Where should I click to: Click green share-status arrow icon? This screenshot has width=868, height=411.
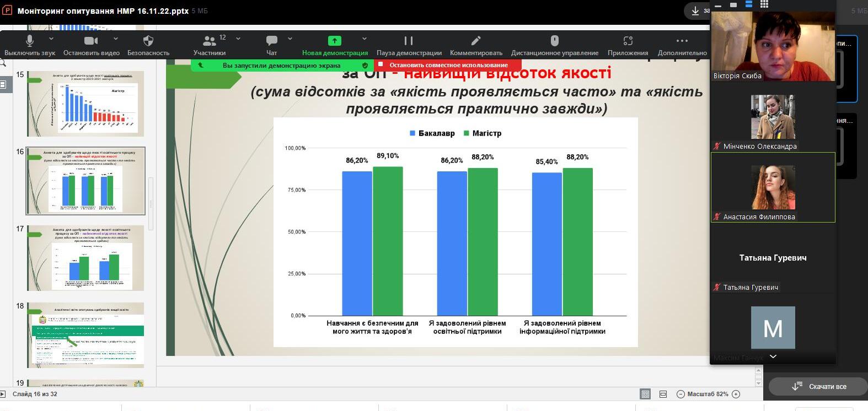pos(201,65)
